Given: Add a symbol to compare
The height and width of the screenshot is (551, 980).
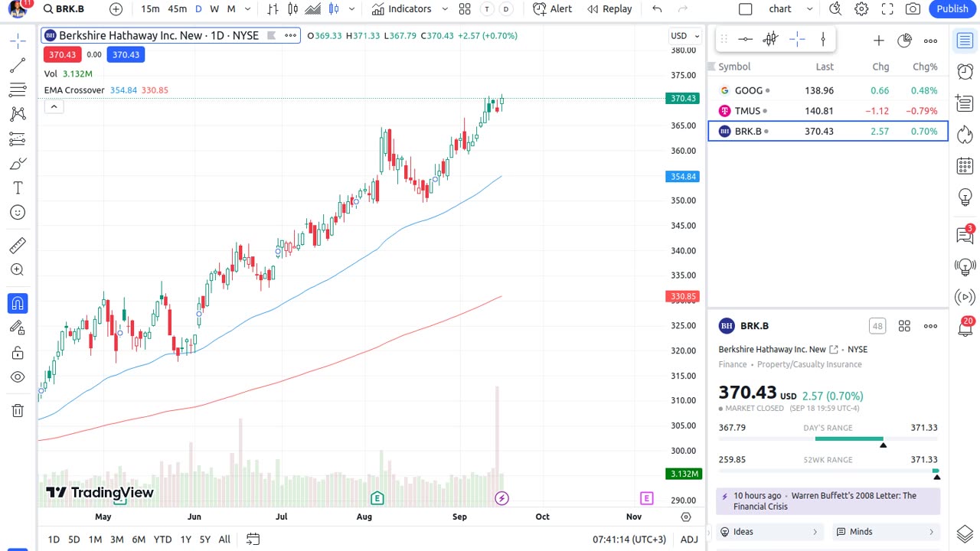Looking at the screenshot, I should pyautogui.click(x=116, y=9).
